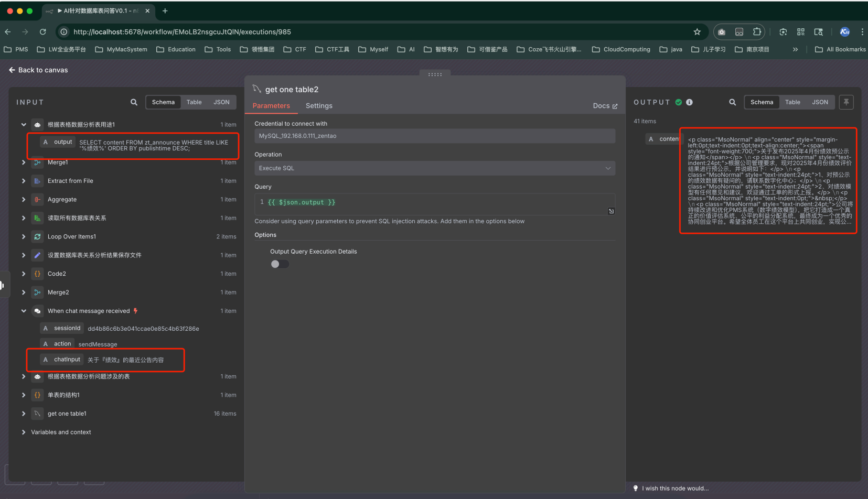The width and height of the screenshot is (868, 499).
Task: Open the Settings tab
Action: pyautogui.click(x=319, y=106)
